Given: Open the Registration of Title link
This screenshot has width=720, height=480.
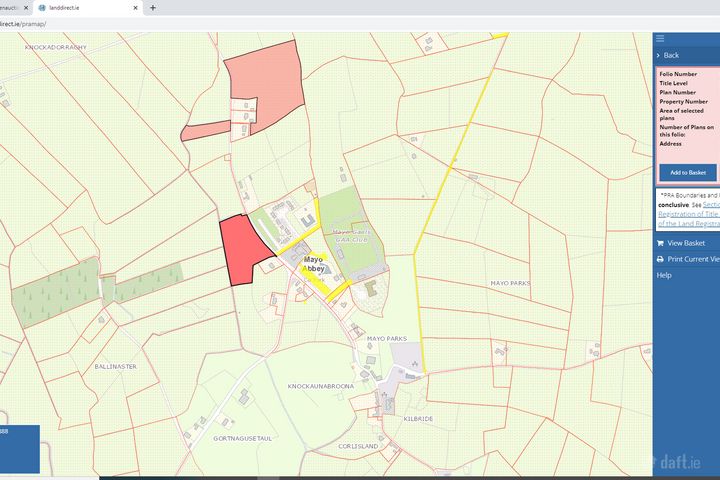Looking at the screenshot, I should tap(688, 213).
